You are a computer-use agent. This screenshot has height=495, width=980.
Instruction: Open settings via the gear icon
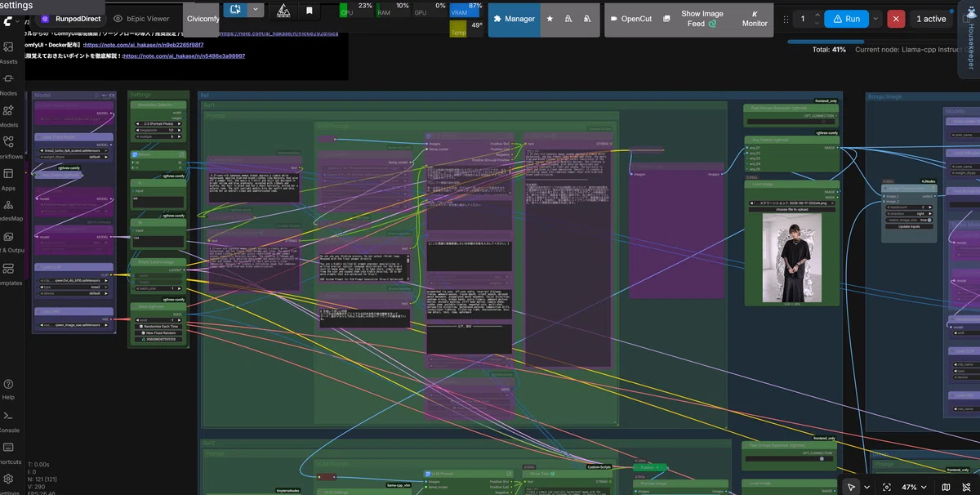pos(8,479)
